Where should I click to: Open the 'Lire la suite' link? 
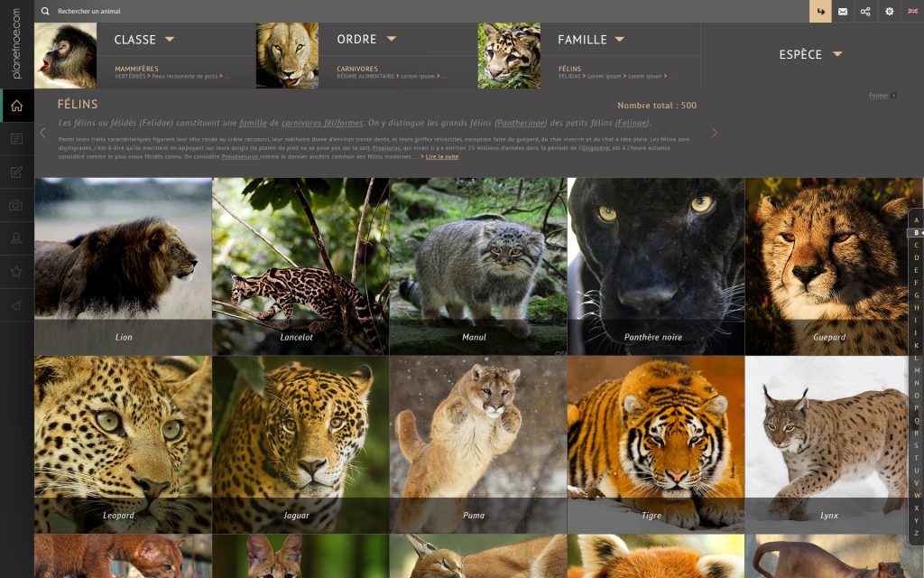441,157
